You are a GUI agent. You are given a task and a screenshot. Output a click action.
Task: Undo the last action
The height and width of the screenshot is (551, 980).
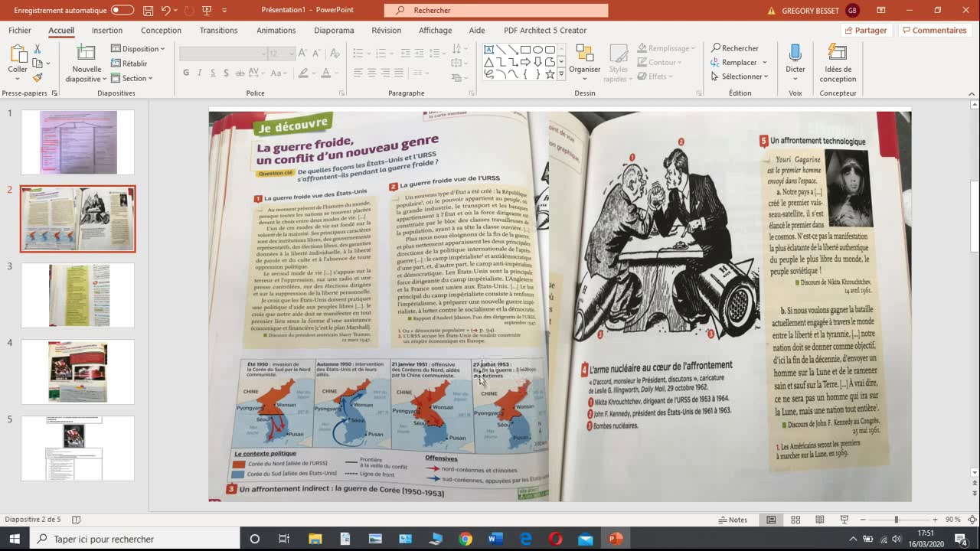[165, 11]
